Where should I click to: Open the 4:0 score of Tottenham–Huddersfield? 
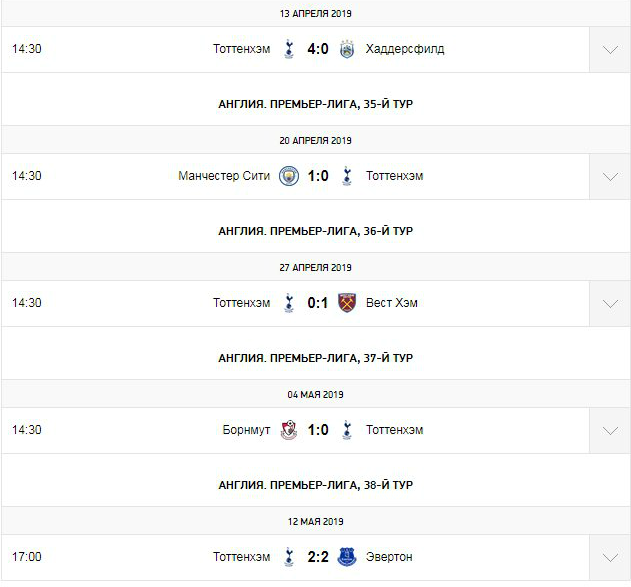[x=317, y=49]
